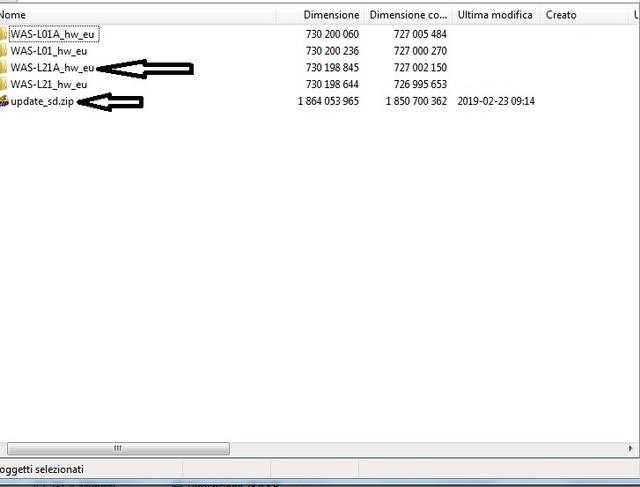Image resolution: width=640 pixels, height=487 pixels.
Task: Select the WAS-L01A_hw_eu folder name
Action: coord(53,34)
